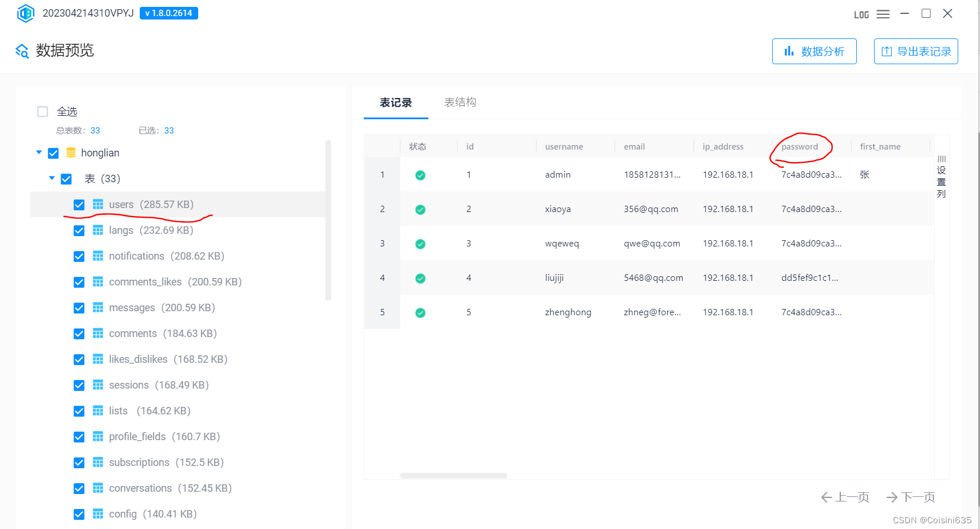Uncheck the honglian database checkbox
Screen dimensions: 980x529
click(53, 154)
